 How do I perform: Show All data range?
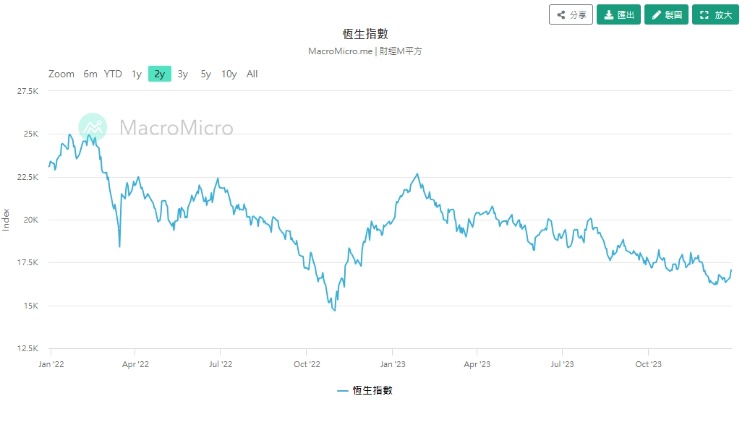click(252, 74)
